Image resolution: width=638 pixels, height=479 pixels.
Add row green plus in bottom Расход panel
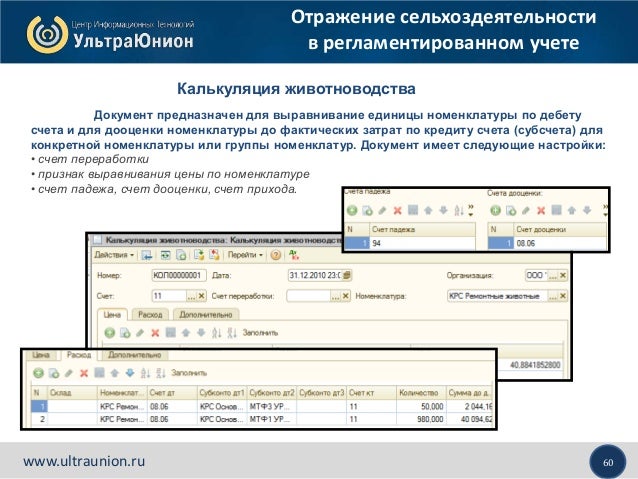(38, 373)
